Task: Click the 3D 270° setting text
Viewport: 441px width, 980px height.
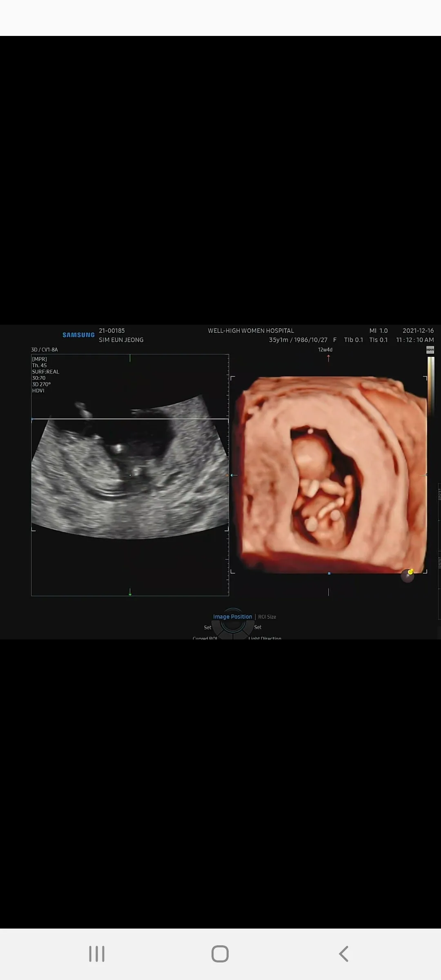Action: (x=41, y=384)
